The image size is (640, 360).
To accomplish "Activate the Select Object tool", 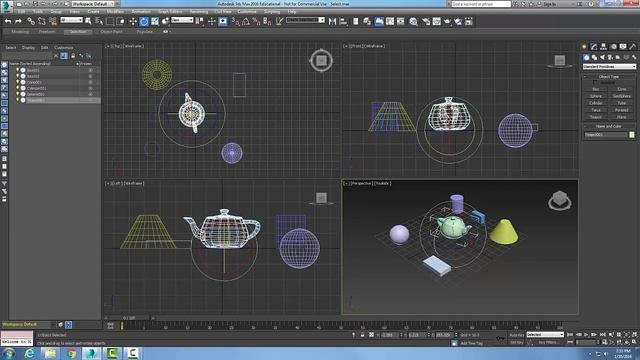I will (88, 21).
